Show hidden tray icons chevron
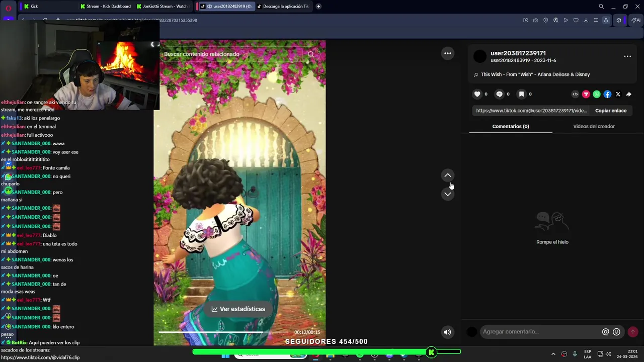This screenshot has height=362, width=644. coord(553,354)
